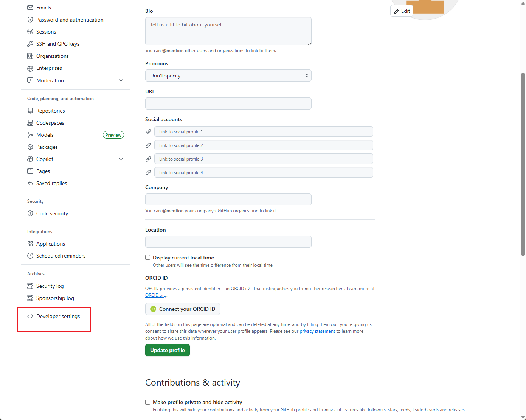Click the Emails envelope icon
Image resolution: width=526 pixels, height=420 pixels.
[30, 8]
